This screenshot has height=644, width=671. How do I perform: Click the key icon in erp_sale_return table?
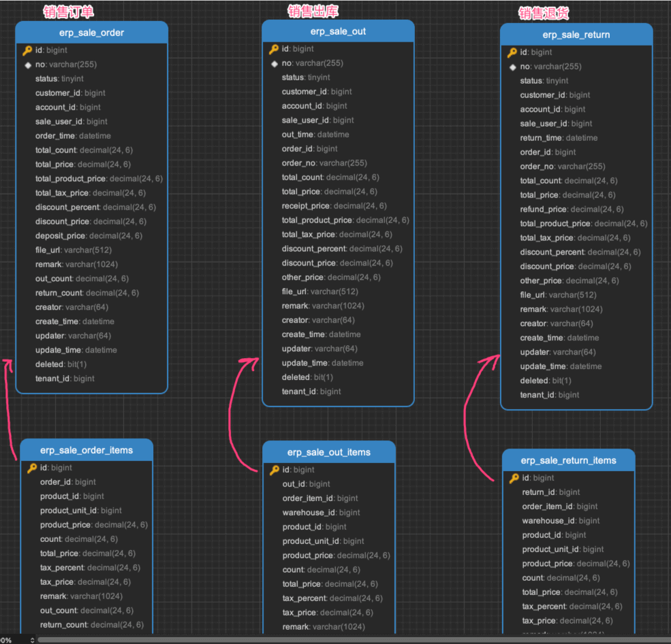(x=512, y=52)
